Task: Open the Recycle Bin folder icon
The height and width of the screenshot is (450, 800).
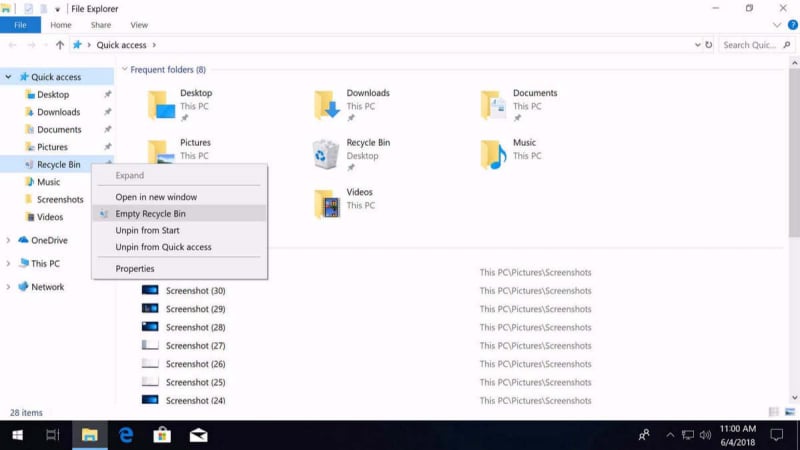Action: 326,153
